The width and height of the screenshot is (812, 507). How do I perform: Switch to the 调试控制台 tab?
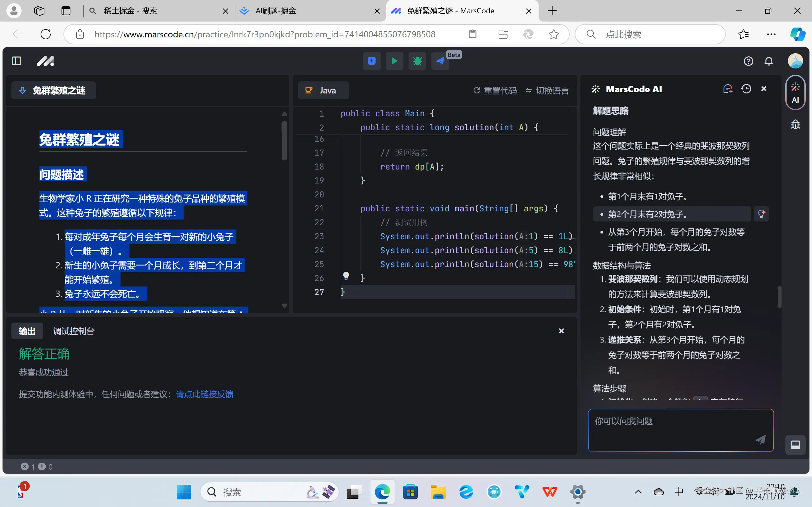pyautogui.click(x=74, y=331)
